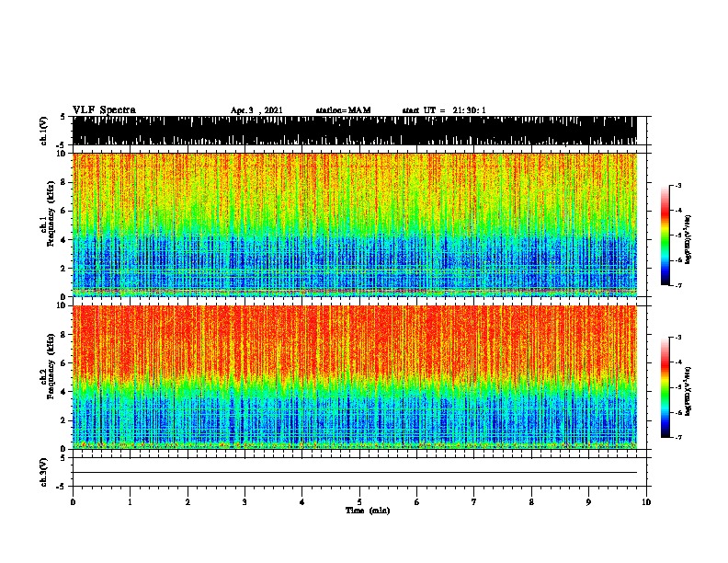Click time axis tick label "7"

point(474,502)
